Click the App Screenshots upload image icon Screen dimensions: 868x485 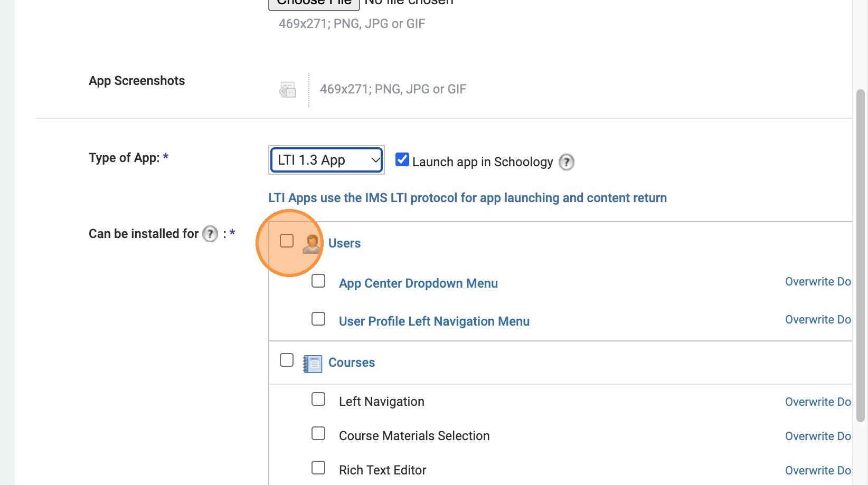287,90
